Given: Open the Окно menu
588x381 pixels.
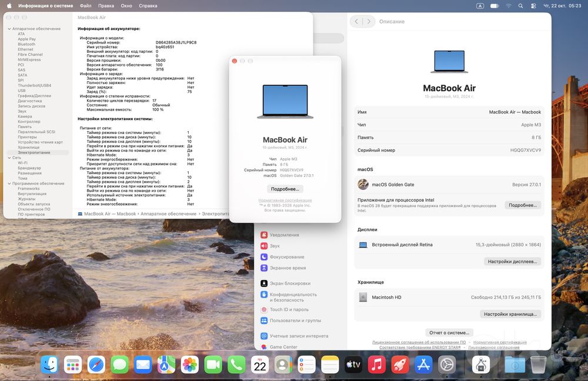Looking at the screenshot, I should pos(126,6).
